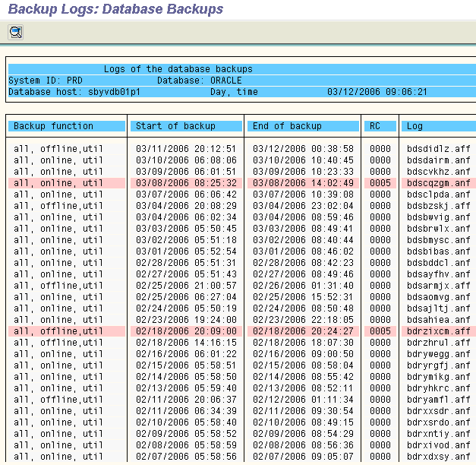Click start time 02/16/2006 06:01:22
Image resolution: width=476 pixels, height=465 pixels.
pyautogui.click(x=186, y=354)
